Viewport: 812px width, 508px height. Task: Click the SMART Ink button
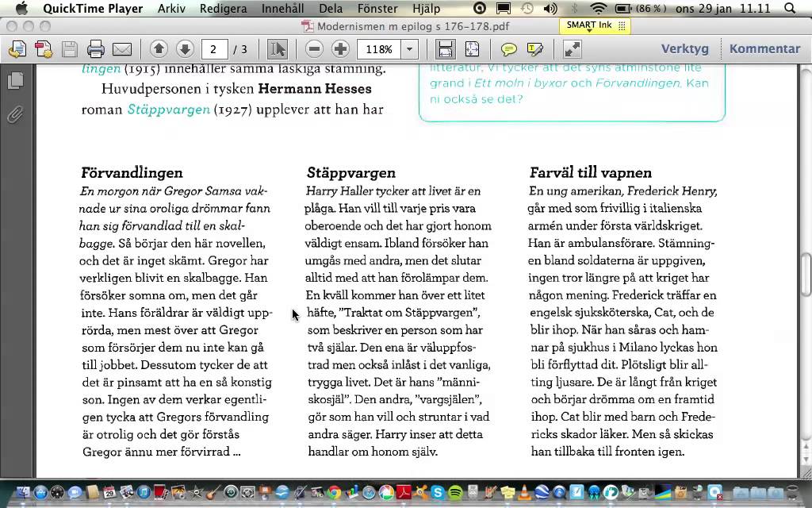click(595, 25)
